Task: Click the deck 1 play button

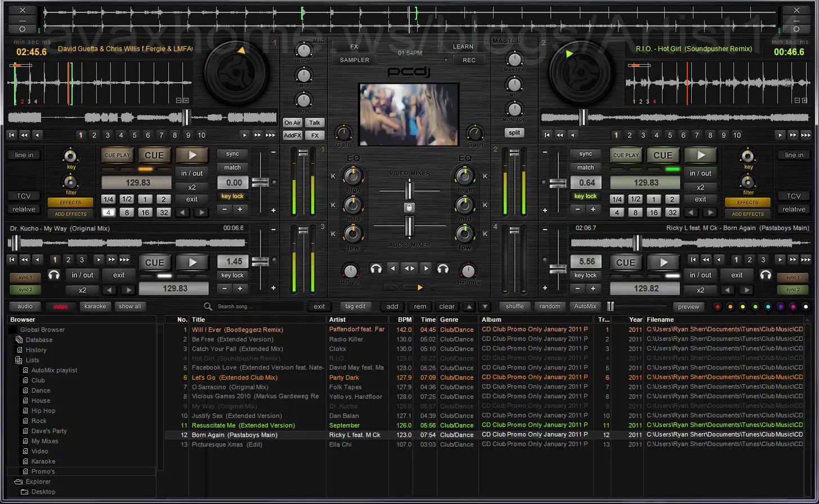Action: [x=192, y=155]
